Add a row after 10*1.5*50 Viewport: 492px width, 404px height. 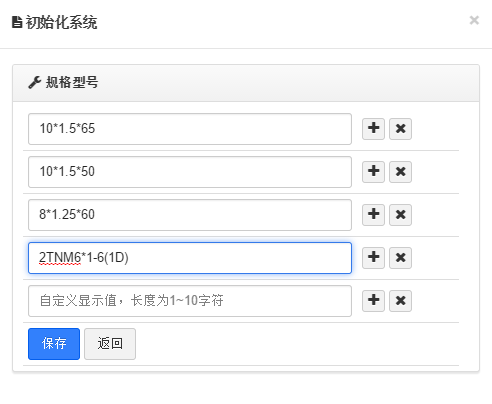pyautogui.click(x=373, y=172)
